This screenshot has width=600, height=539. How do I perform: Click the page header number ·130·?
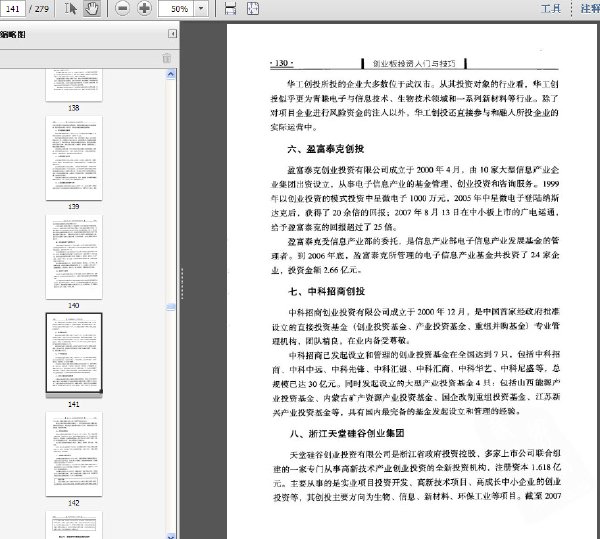point(282,63)
